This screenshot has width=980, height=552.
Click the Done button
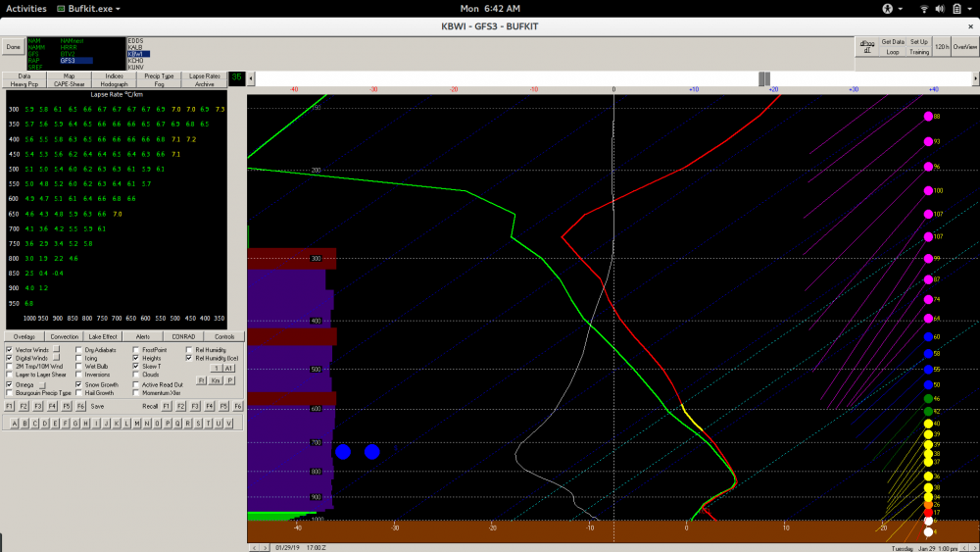(x=13, y=47)
